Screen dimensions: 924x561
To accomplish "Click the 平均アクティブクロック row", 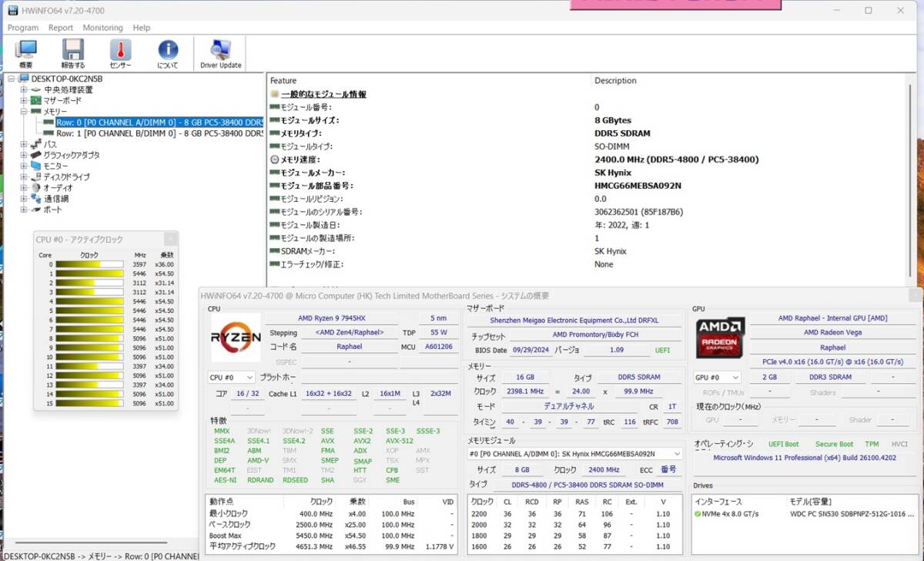I will [331, 546].
